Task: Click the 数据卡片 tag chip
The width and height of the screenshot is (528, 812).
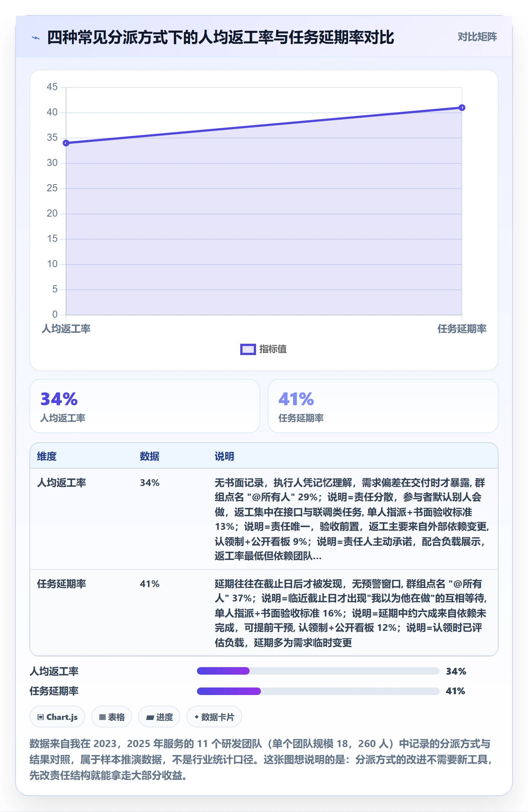Action: click(214, 717)
